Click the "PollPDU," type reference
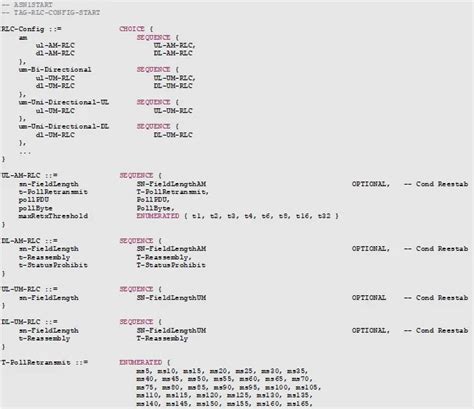The height and width of the screenshot is (409, 474). click(x=153, y=200)
